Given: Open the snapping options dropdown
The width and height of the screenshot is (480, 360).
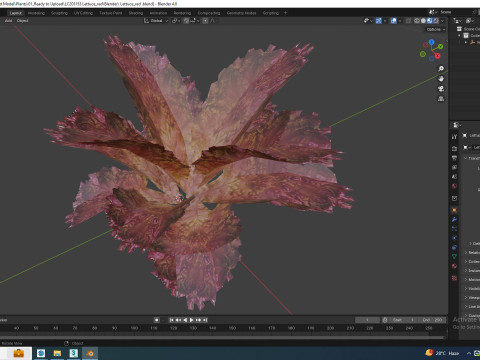Looking at the screenshot, I should [x=195, y=21].
